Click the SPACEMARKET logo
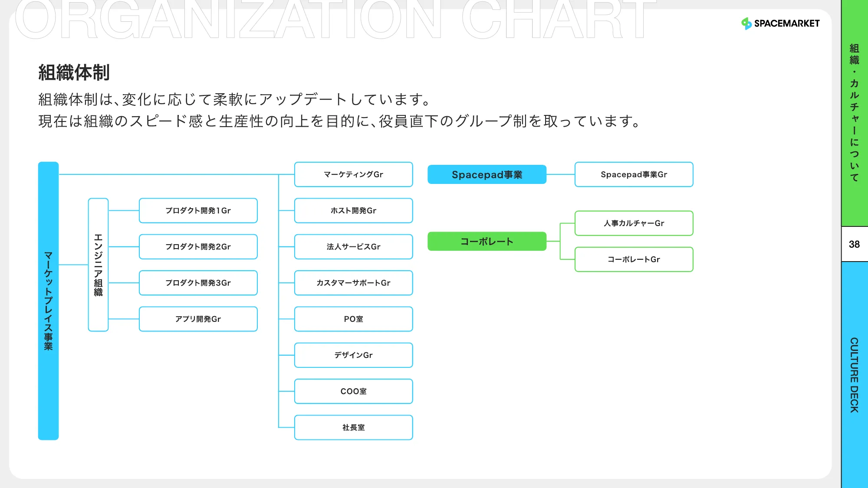868x488 pixels. [x=780, y=23]
